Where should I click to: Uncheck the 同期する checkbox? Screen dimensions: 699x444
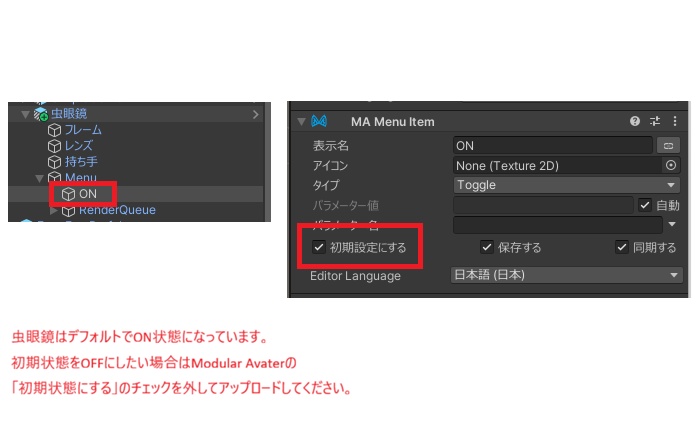tap(622, 247)
